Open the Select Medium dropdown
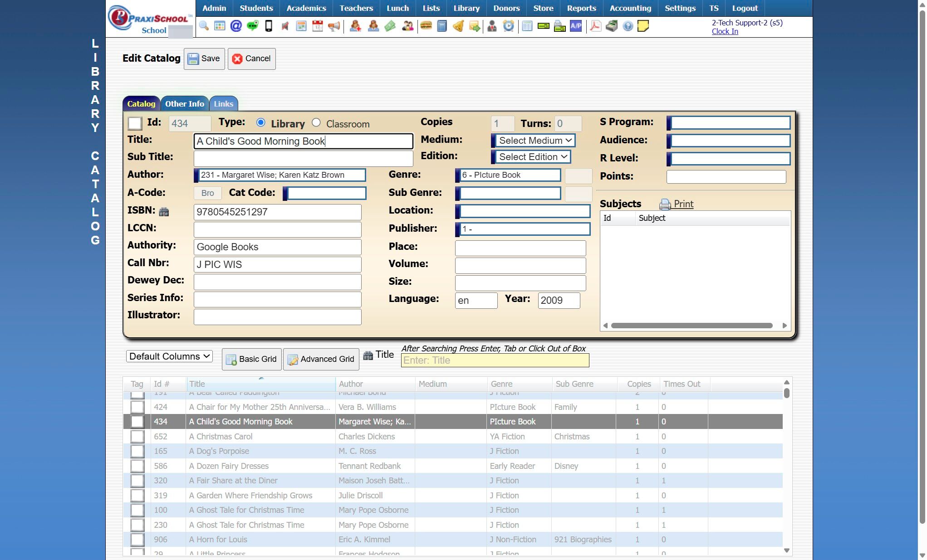This screenshot has width=927, height=560. pyautogui.click(x=535, y=141)
